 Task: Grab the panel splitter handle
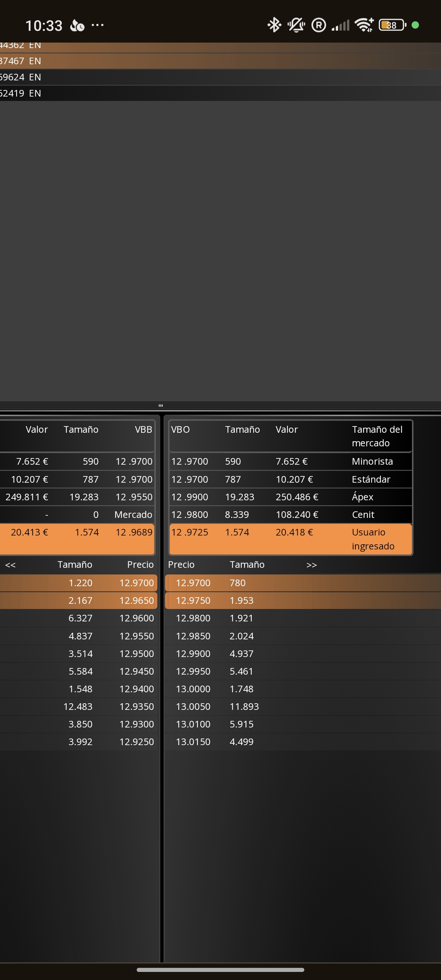tap(161, 406)
